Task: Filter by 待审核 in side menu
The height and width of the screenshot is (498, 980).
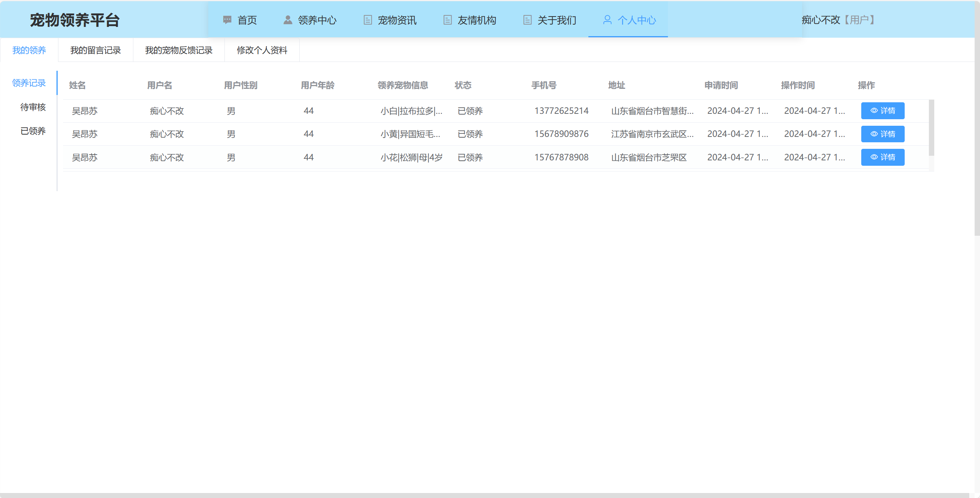Action: tap(33, 107)
